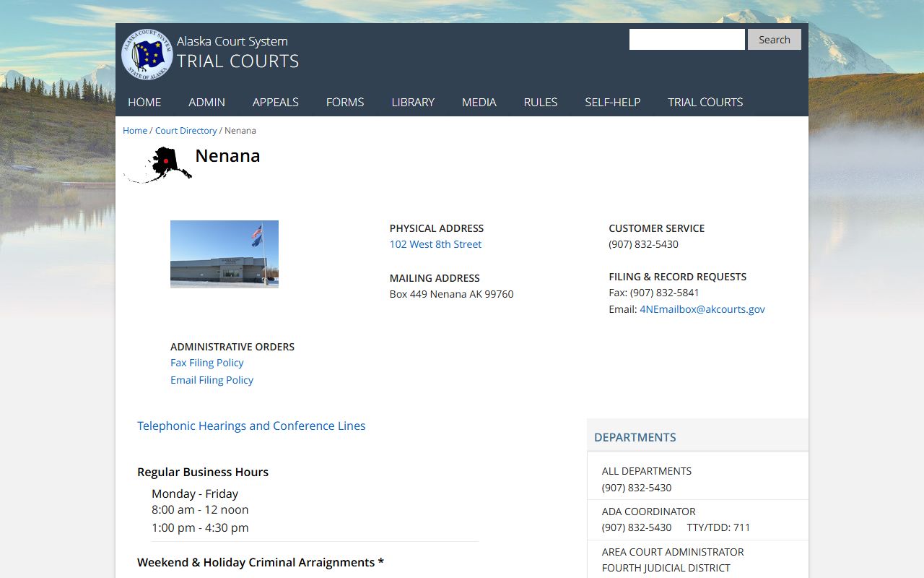Click the Box 449 Nenana AK 99760 text

point(452,294)
